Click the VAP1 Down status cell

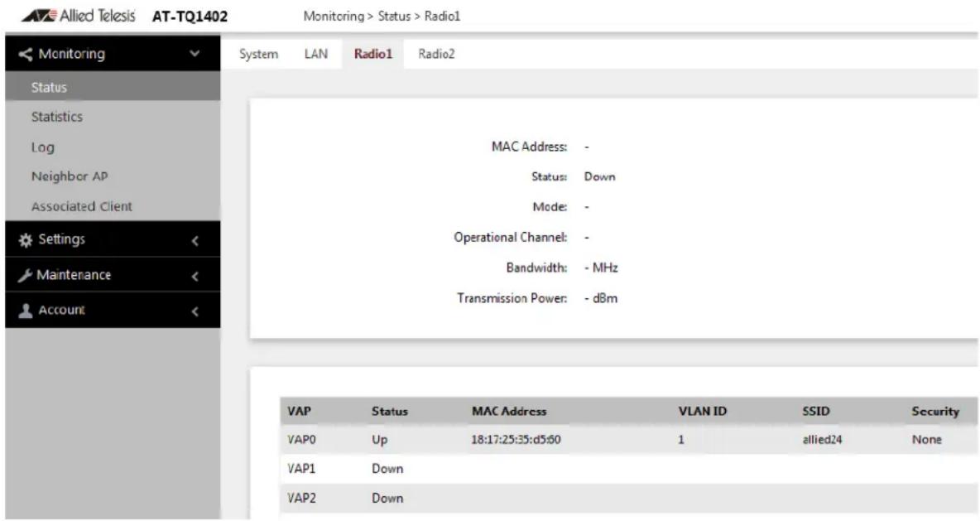point(387,469)
